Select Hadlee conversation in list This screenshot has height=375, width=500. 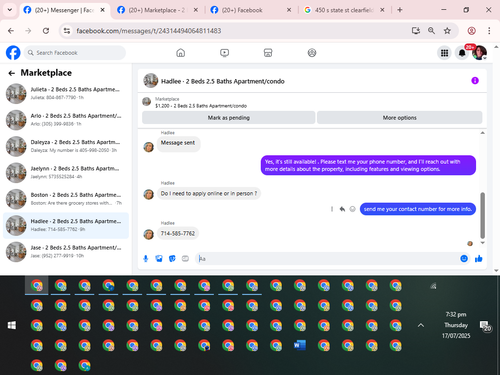click(66, 225)
